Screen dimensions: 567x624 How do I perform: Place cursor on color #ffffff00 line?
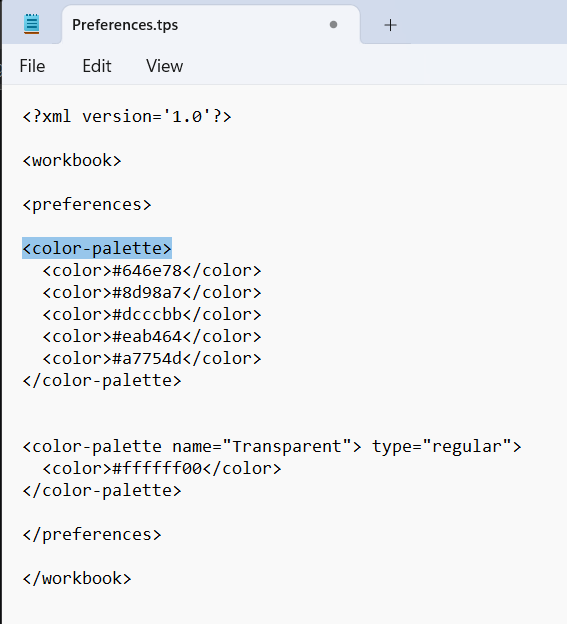(x=162, y=468)
